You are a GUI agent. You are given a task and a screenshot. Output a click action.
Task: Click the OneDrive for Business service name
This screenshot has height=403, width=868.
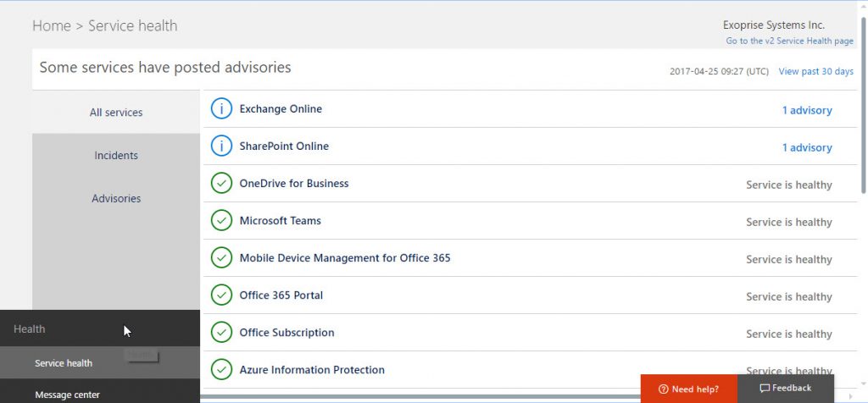pos(294,184)
